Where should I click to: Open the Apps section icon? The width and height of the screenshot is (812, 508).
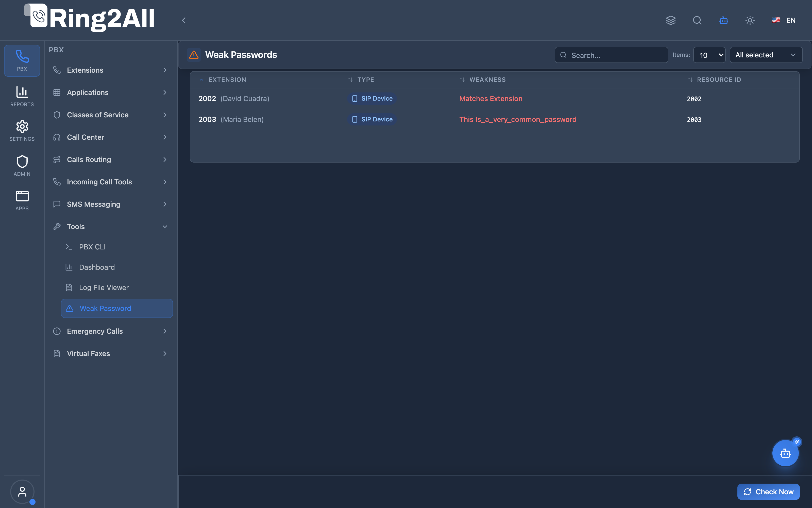[x=22, y=201]
